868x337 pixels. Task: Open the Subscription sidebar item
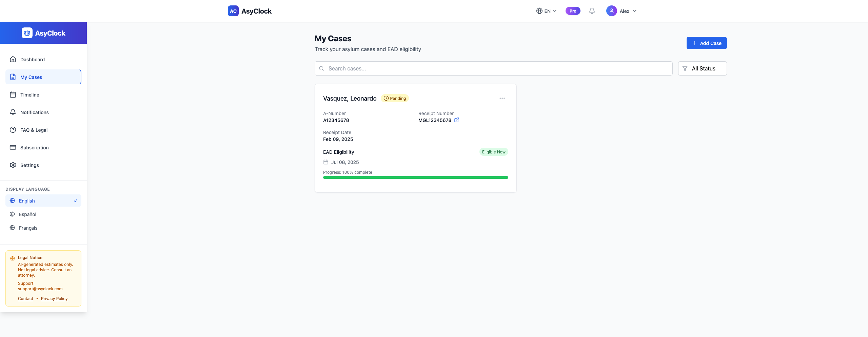coord(43,148)
